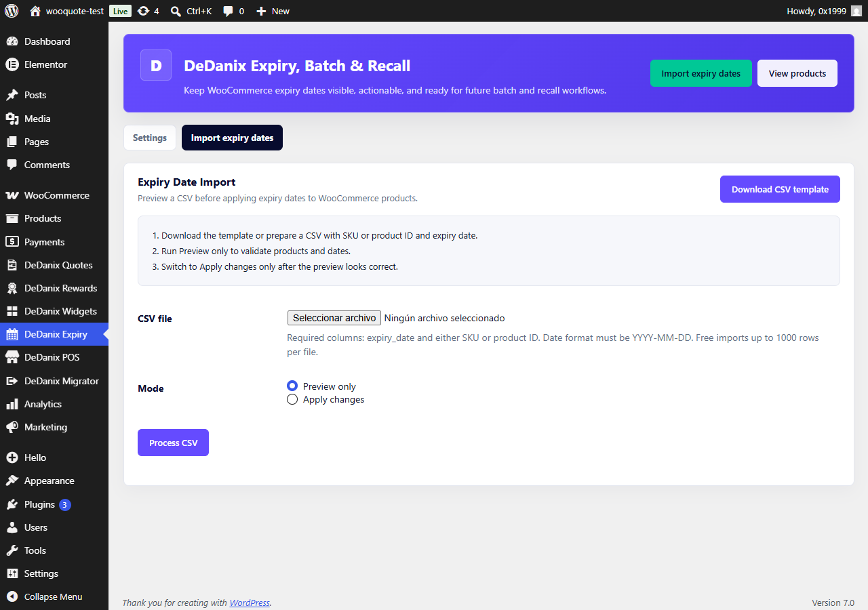Viewport: 868px width, 610px height.
Task: Click the Version 7.0 footer text
Action: coord(833,603)
